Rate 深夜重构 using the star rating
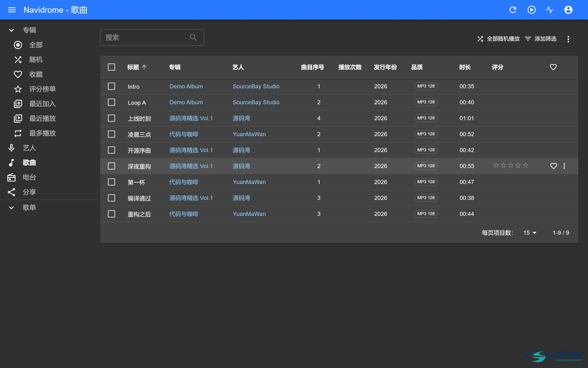This screenshot has height=368, width=588. point(511,166)
